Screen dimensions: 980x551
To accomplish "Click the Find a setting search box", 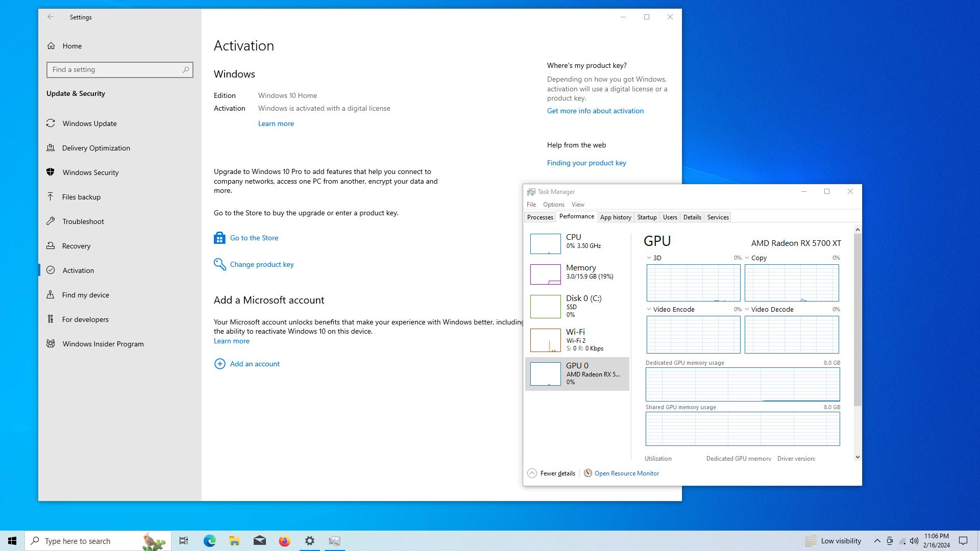I will click(120, 69).
